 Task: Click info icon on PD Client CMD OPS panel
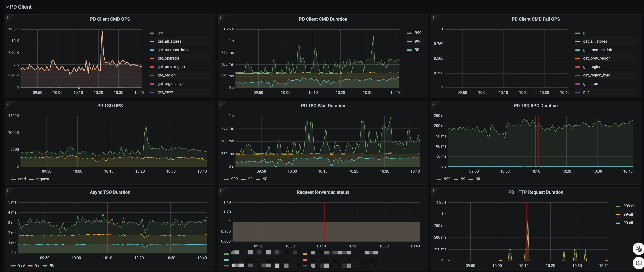pos(8,18)
